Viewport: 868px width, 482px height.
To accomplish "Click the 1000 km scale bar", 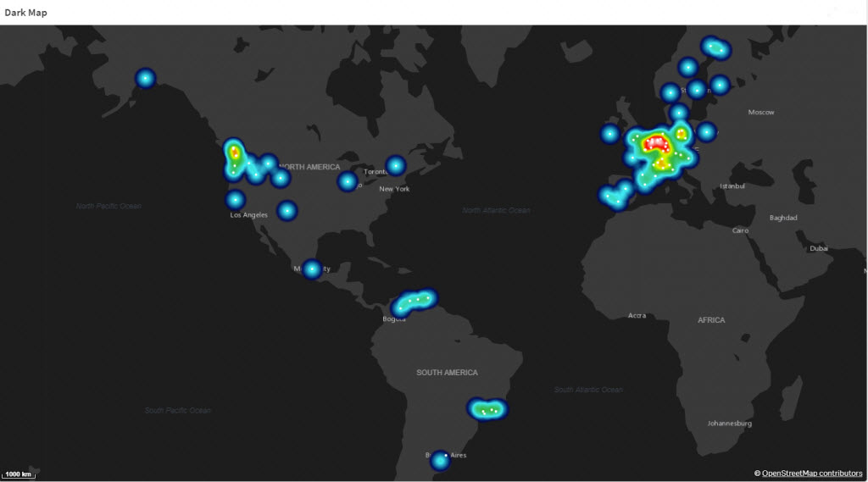I will [x=19, y=474].
